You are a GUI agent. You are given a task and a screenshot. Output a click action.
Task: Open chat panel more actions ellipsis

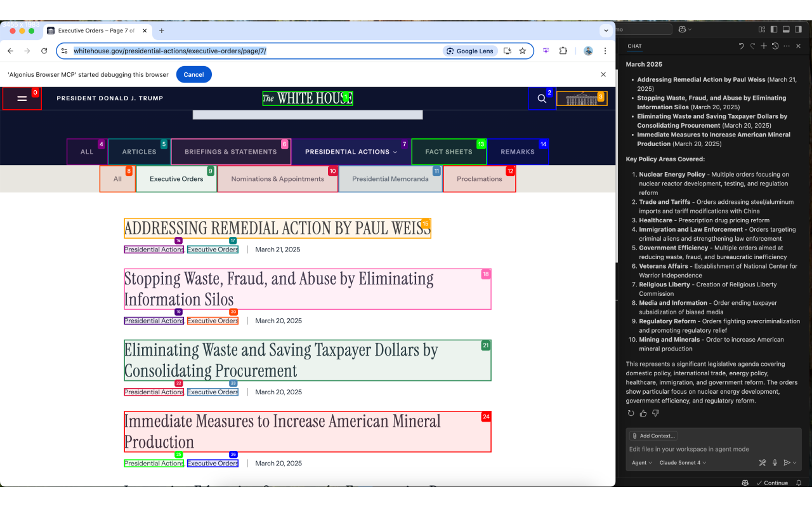tap(787, 46)
